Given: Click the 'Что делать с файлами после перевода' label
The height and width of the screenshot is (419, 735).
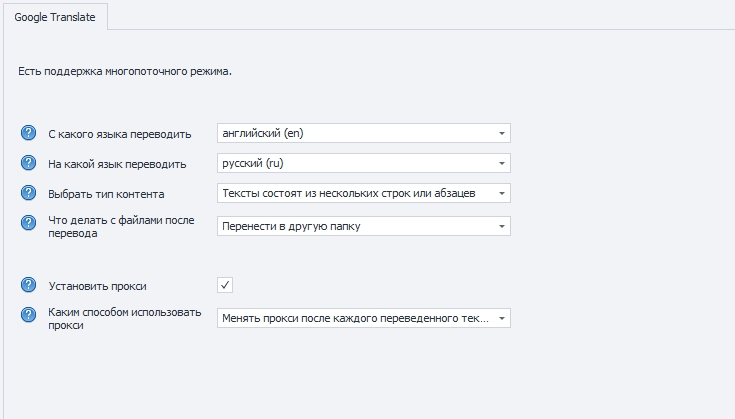Looking at the screenshot, I should (121, 226).
